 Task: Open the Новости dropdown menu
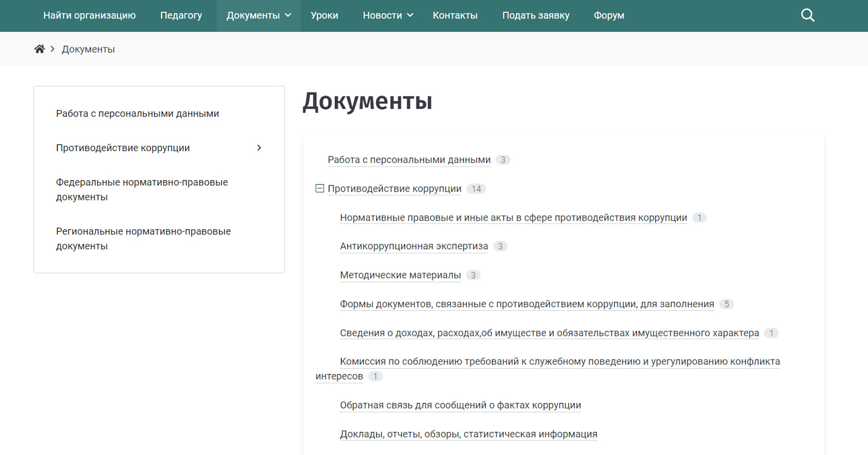(x=388, y=16)
